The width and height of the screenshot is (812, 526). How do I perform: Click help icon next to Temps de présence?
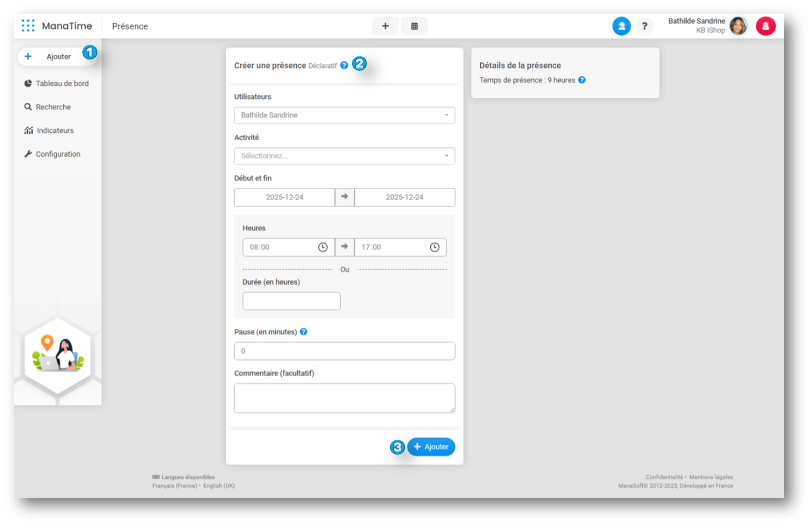pos(582,80)
